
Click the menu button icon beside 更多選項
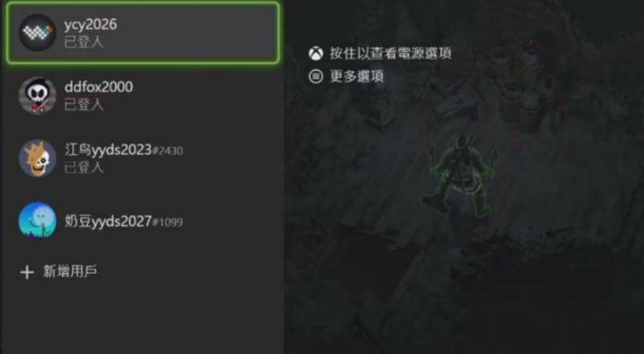click(316, 76)
